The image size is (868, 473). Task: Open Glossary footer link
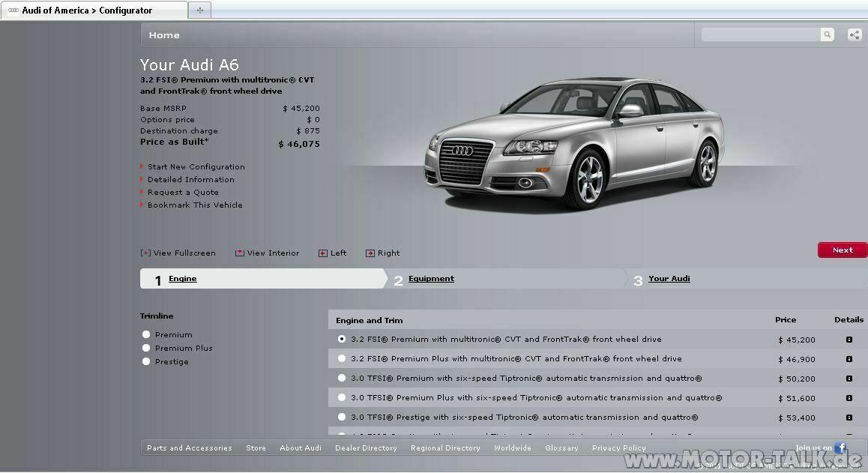[x=561, y=448]
